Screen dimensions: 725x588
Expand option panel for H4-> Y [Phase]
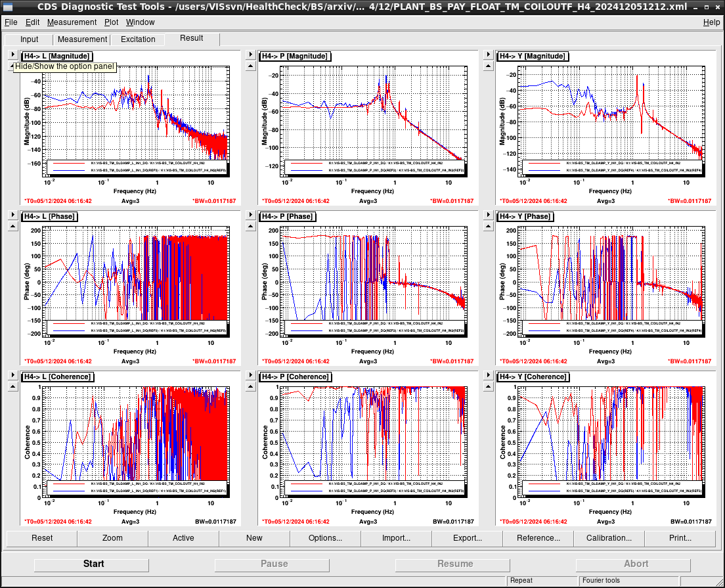pyautogui.click(x=489, y=215)
